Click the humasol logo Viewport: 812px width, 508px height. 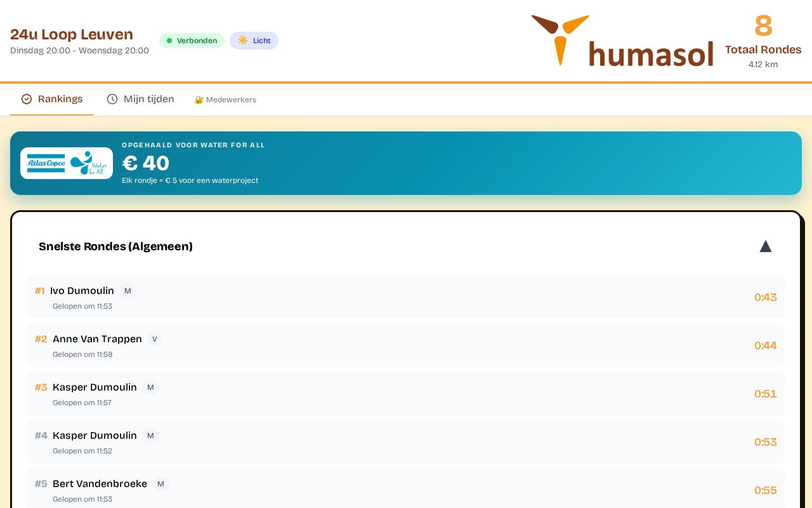(622, 41)
